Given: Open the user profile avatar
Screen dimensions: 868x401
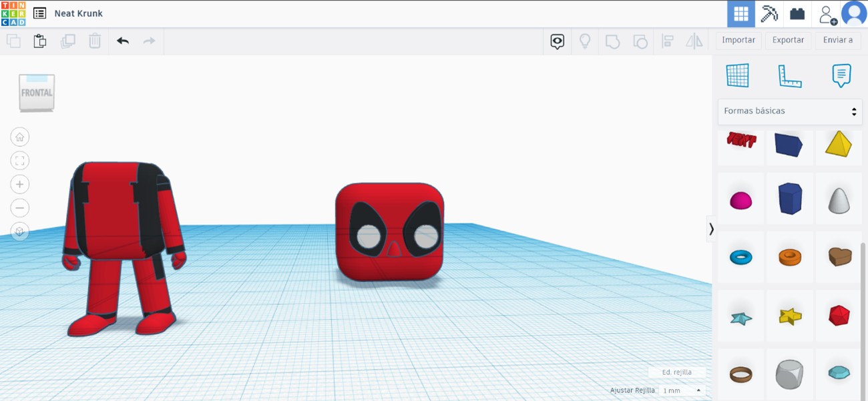Looking at the screenshot, I should (854, 13).
